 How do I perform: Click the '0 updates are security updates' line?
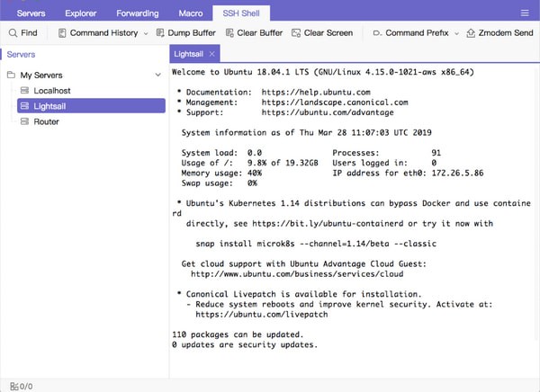point(245,345)
